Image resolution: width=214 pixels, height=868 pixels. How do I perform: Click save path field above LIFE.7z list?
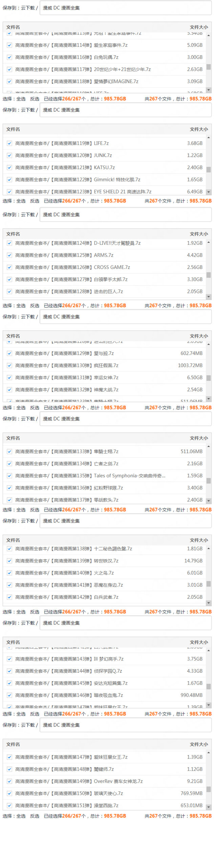[x=125, y=110]
